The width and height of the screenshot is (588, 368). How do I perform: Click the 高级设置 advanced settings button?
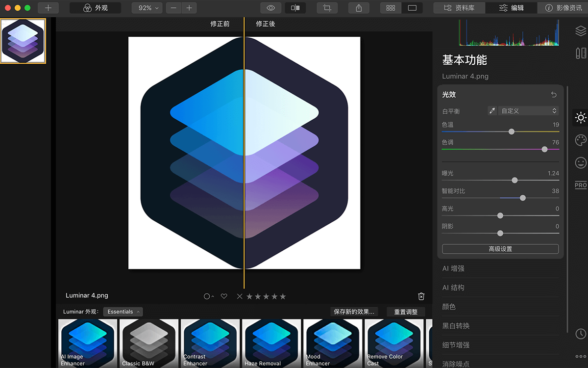(500, 249)
